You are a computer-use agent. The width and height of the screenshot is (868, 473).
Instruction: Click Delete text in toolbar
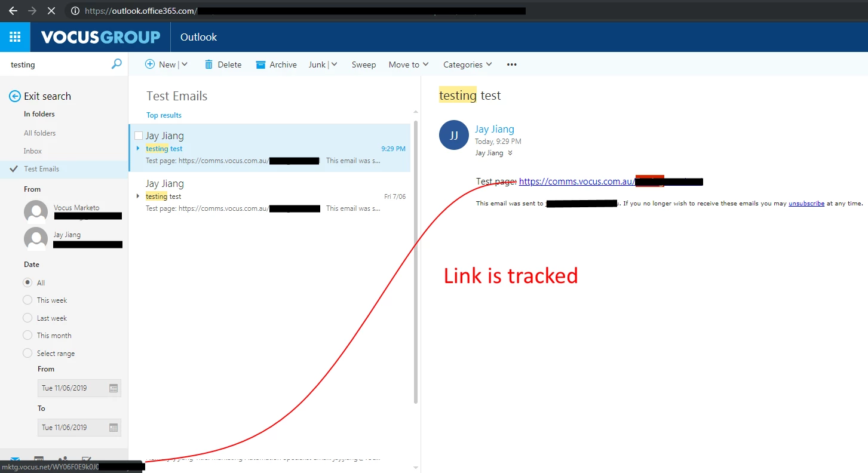(x=229, y=64)
